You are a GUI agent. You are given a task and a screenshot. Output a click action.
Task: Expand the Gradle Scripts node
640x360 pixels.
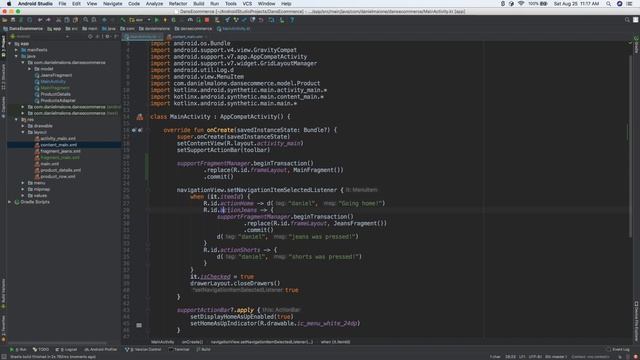coord(10,202)
